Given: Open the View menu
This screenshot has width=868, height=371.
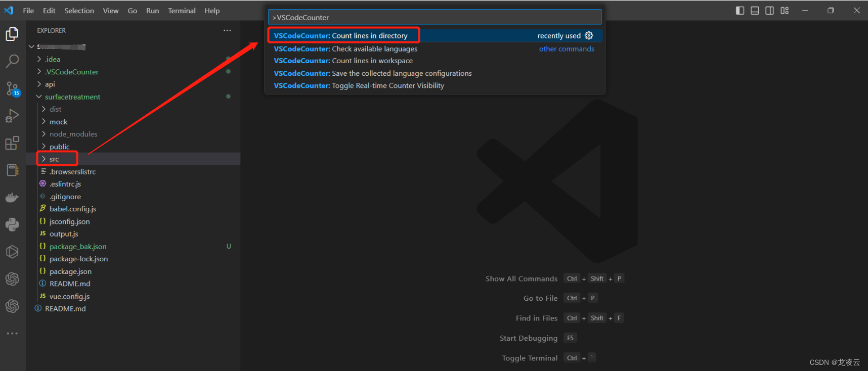Looking at the screenshot, I should [x=111, y=11].
